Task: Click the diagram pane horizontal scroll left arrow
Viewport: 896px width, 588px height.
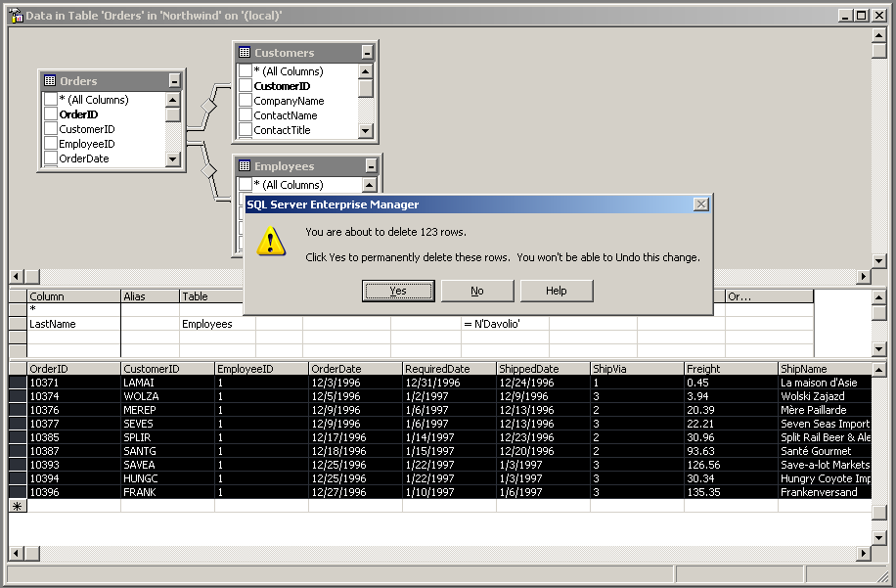Action: tap(16, 277)
